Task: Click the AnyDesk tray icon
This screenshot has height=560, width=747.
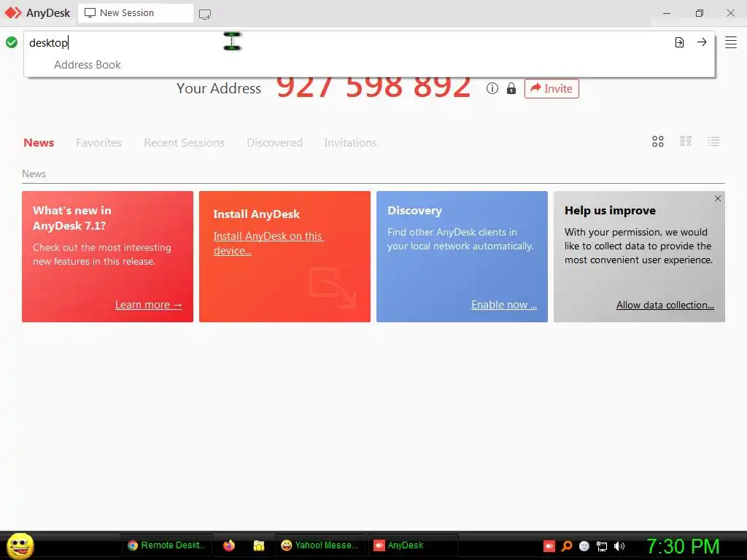Action: (549, 546)
